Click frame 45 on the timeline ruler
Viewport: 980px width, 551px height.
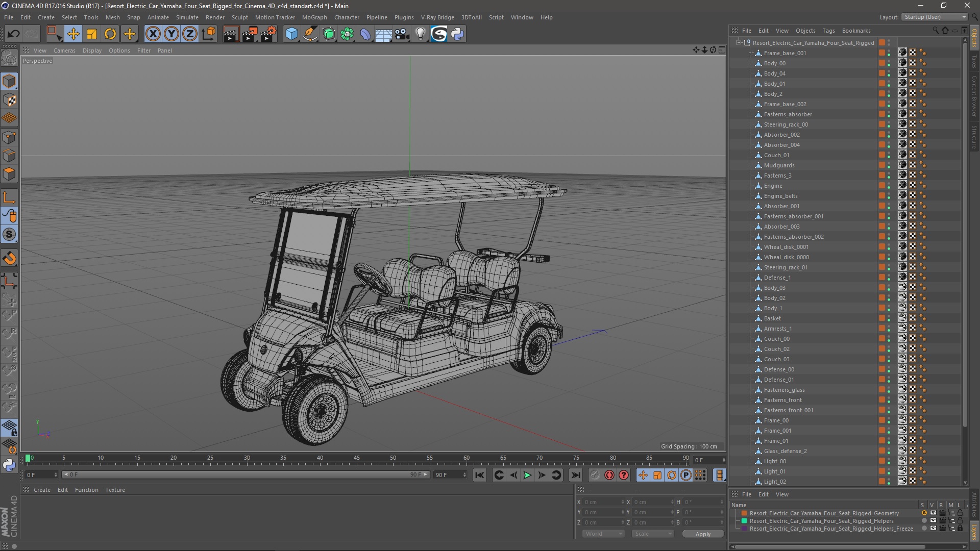[356, 458]
